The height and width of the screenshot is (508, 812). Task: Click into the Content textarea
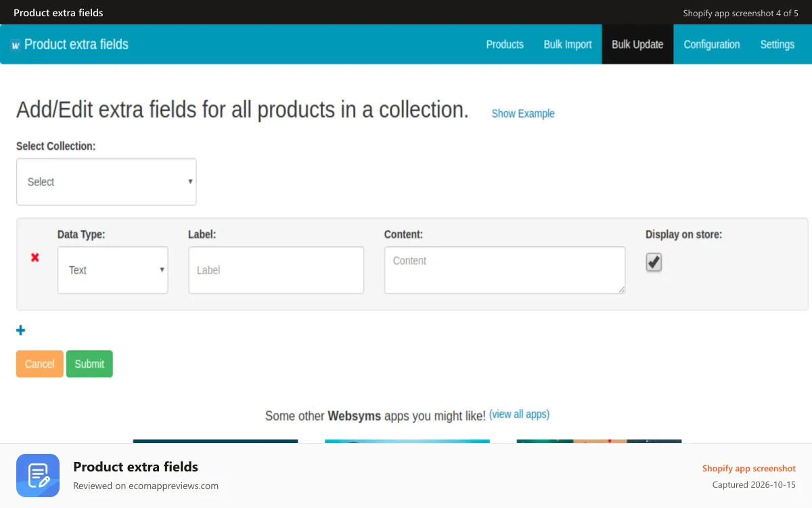click(505, 270)
